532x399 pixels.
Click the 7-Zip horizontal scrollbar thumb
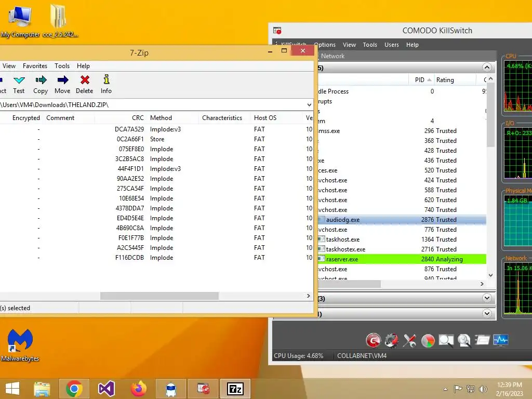(159, 296)
